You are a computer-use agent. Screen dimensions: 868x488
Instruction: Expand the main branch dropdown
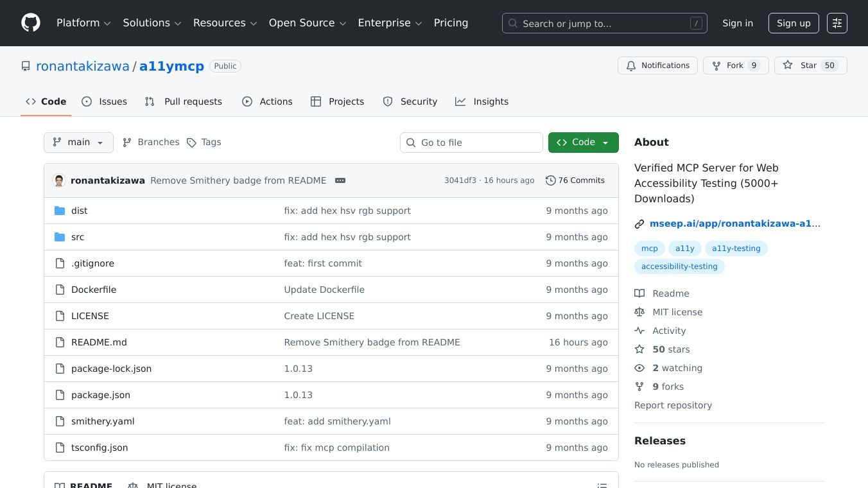point(78,142)
